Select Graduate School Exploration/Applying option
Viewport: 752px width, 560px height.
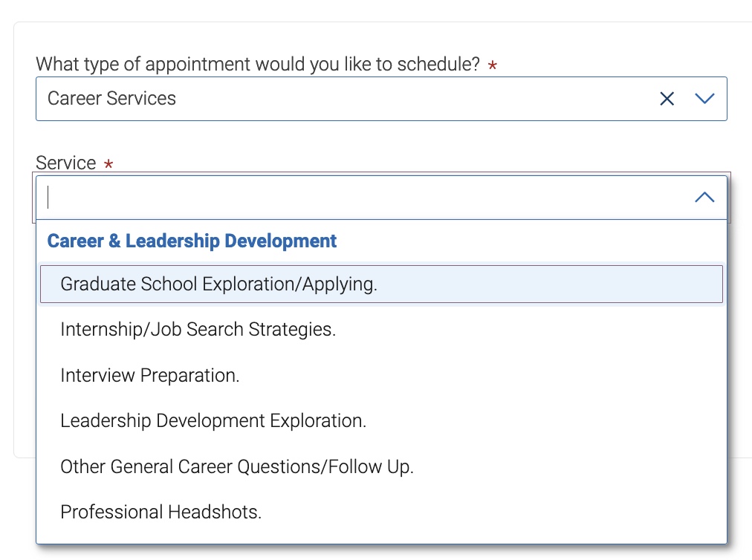[x=381, y=284]
